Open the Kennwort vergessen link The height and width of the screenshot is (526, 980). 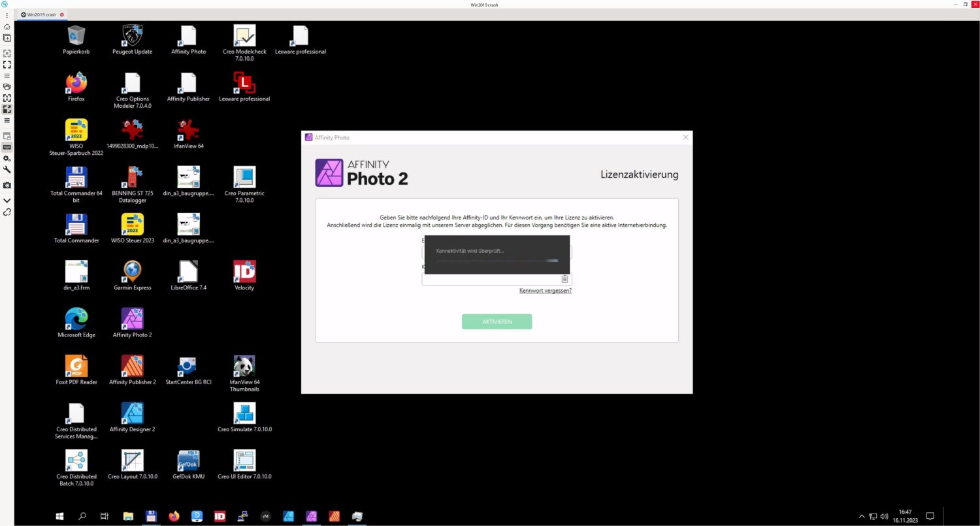point(545,290)
